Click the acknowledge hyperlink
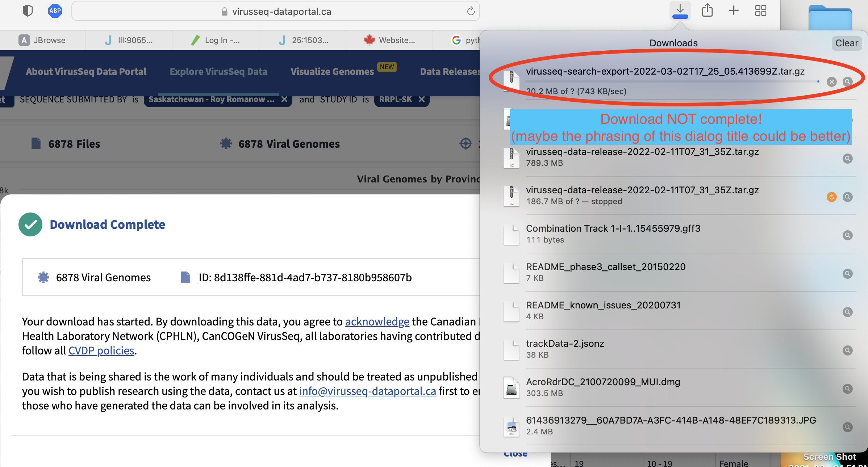868x467 pixels. tap(377, 321)
